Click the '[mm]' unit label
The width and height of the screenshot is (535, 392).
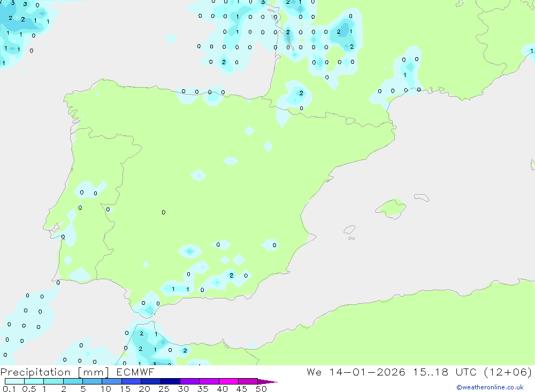[x=93, y=372]
